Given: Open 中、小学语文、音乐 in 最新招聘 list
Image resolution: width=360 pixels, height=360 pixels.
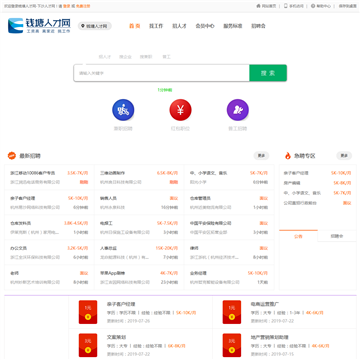Looking at the screenshot, I should coord(209,173).
